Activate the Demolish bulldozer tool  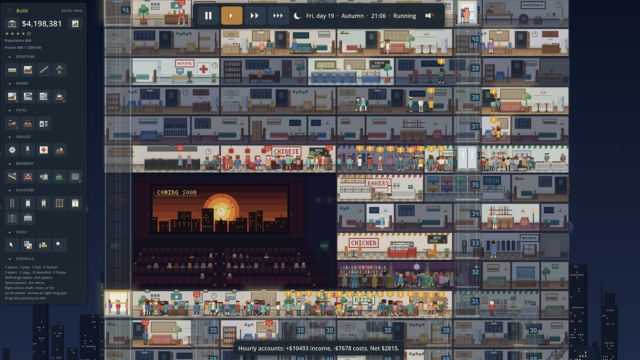click(x=44, y=245)
